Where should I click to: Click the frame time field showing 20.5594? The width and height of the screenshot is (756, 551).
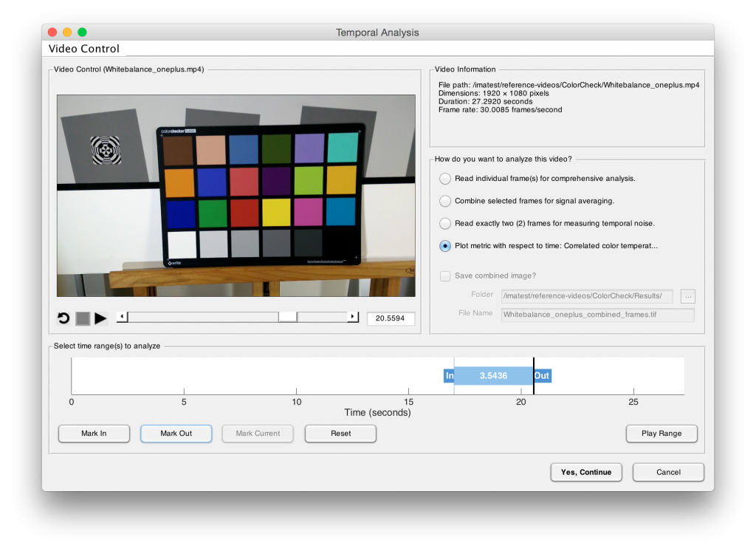pyautogui.click(x=390, y=319)
